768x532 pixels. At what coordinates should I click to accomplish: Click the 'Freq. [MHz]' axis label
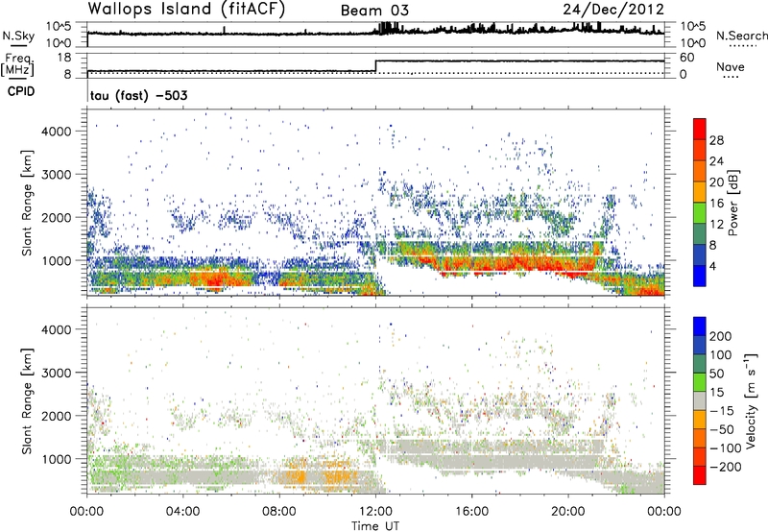[17, 65]
